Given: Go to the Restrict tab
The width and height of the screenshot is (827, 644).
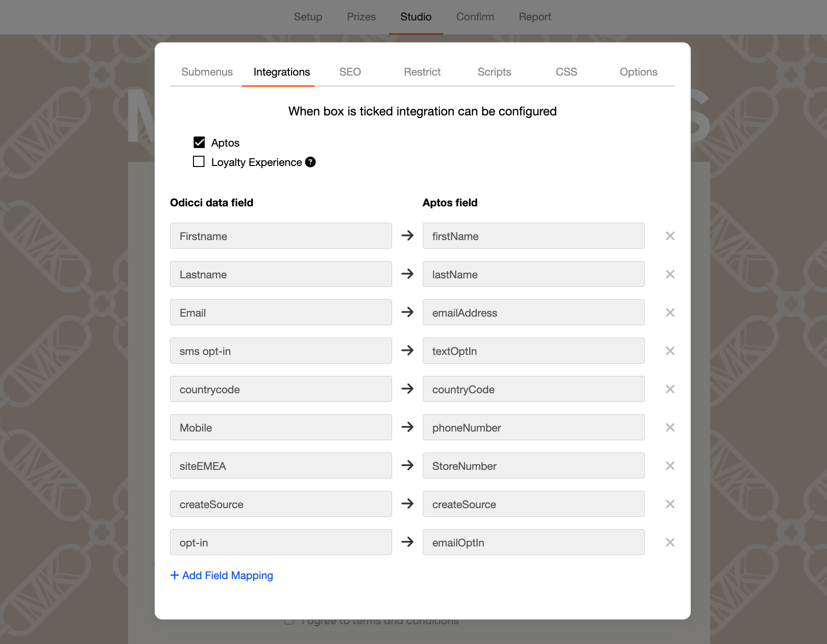Looking at the screenshot, I should pyautogui.click(x=422, y=72).
